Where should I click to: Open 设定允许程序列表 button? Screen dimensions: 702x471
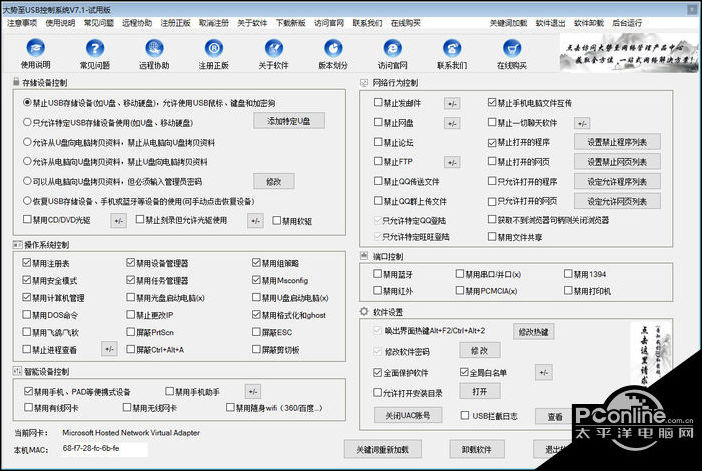pos(617,181)
